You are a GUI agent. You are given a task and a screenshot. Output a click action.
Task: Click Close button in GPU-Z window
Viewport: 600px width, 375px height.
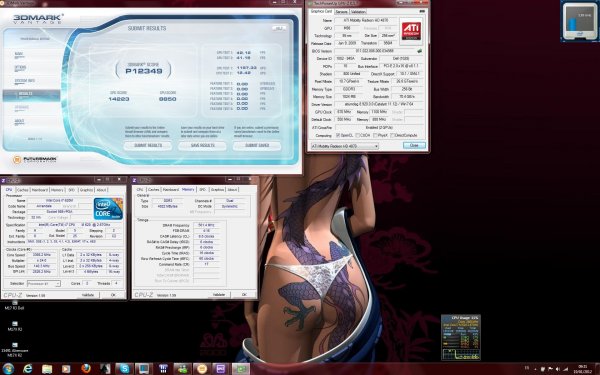(414, 146)
